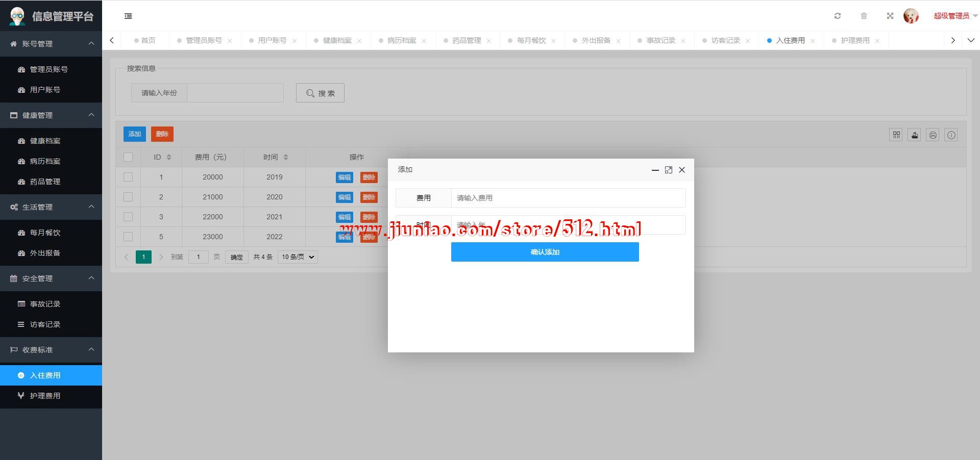Image resolution: width=980 pixels, height=460 pixels.
Task: Check the row with ID 5
Action: coord(128,237)
